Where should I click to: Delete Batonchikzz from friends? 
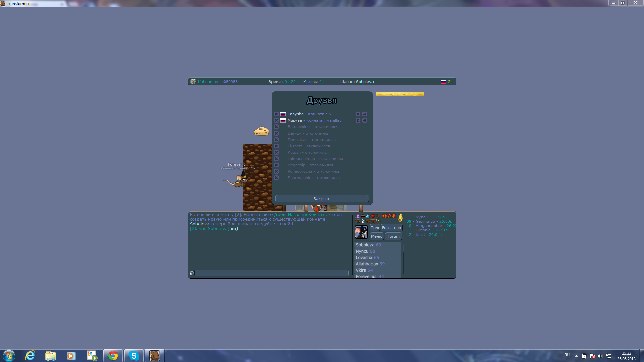click(x=276, y=127)
